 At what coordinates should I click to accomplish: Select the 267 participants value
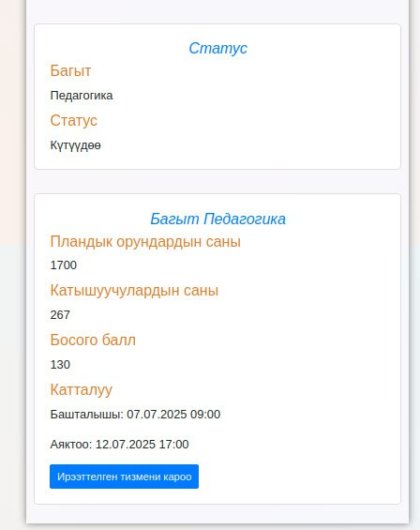tap(60, 314)
